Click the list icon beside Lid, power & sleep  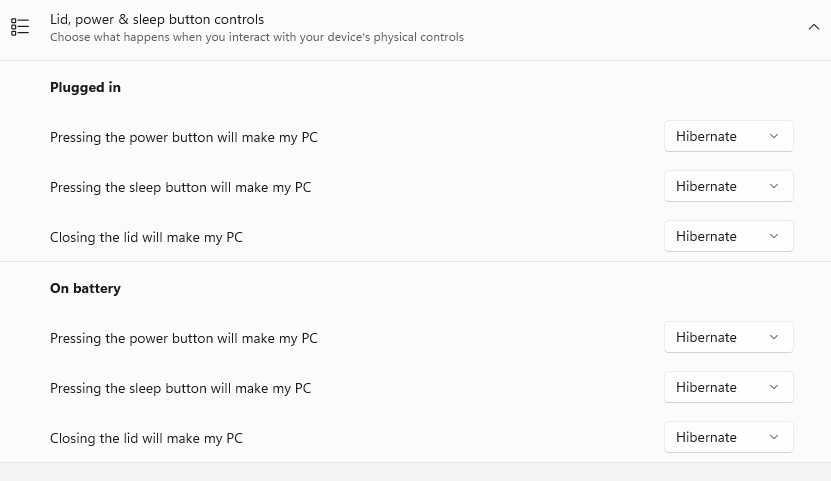[x=20, y=27]
